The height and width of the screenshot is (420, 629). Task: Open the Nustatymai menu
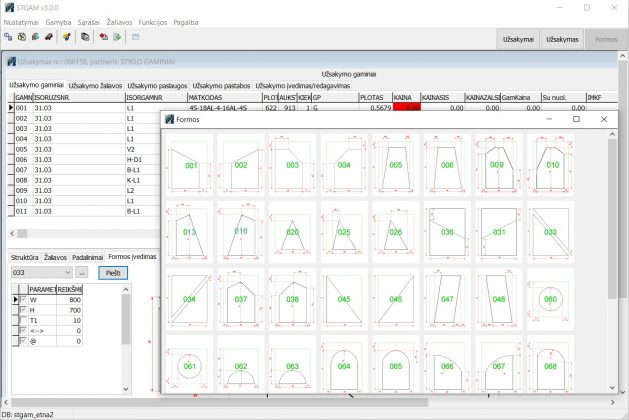click(21, 20)
